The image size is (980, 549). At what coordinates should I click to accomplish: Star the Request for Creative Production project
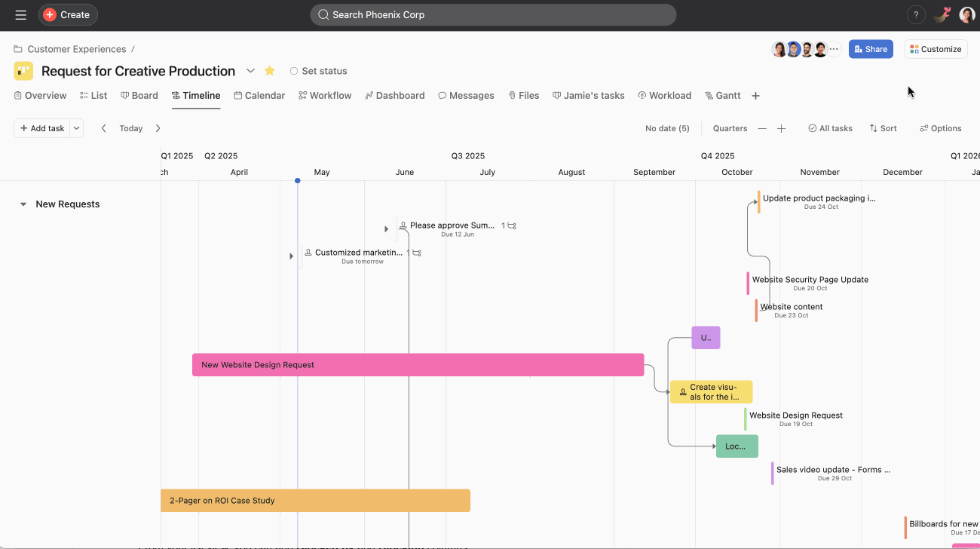pos(269,71)
